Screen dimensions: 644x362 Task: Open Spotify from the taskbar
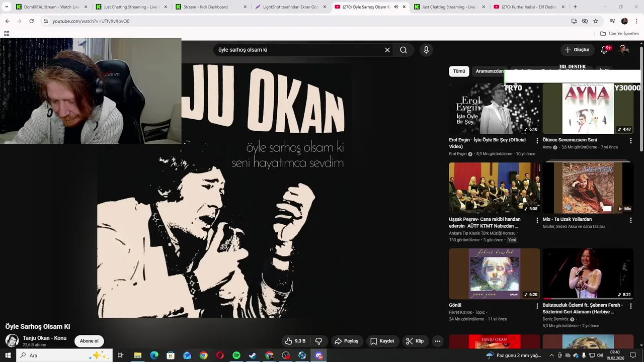pos(236,355)
